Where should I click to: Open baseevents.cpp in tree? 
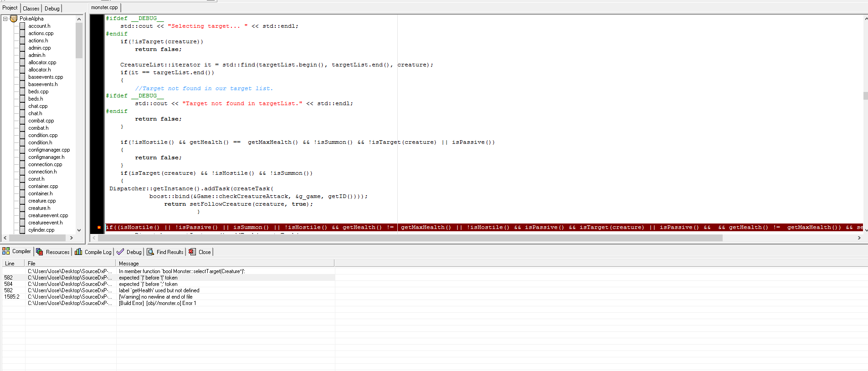(x=46, y=77)
